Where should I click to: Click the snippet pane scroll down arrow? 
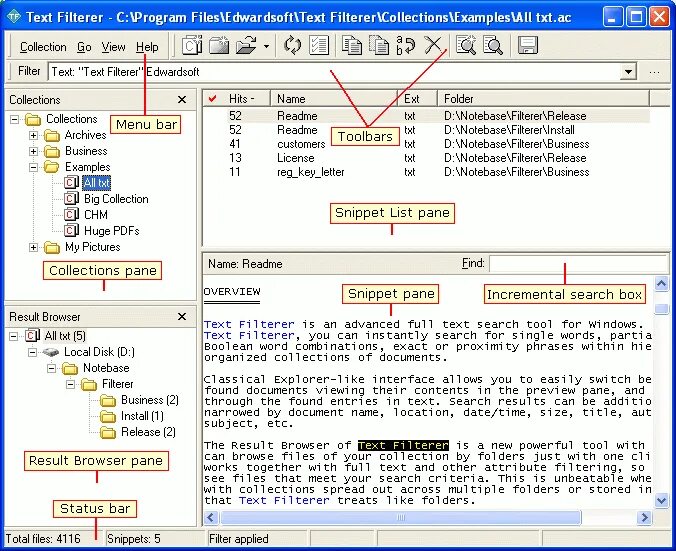661,500
